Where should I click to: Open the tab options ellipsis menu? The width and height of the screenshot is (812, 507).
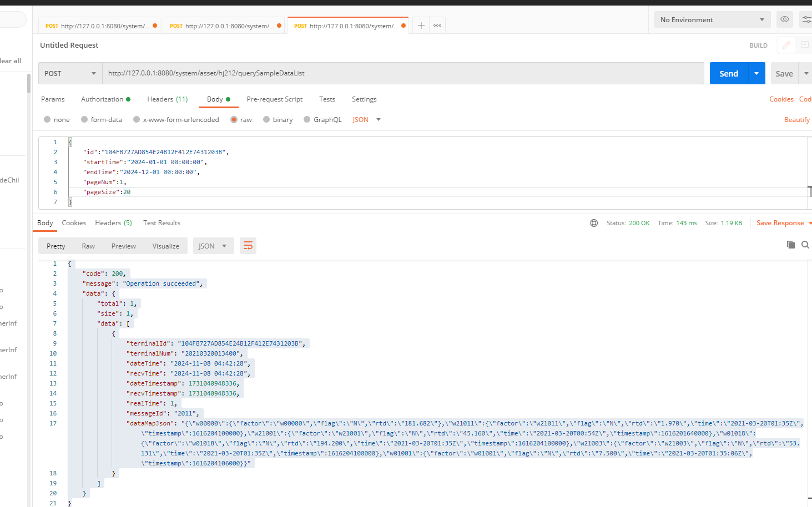point(437,26)
